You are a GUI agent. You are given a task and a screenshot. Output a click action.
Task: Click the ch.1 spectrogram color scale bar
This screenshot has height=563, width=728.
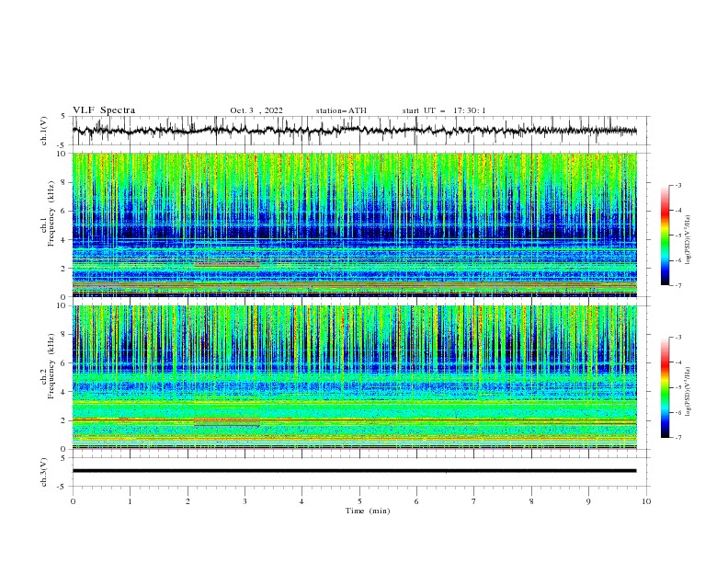[x=665, y=236]
